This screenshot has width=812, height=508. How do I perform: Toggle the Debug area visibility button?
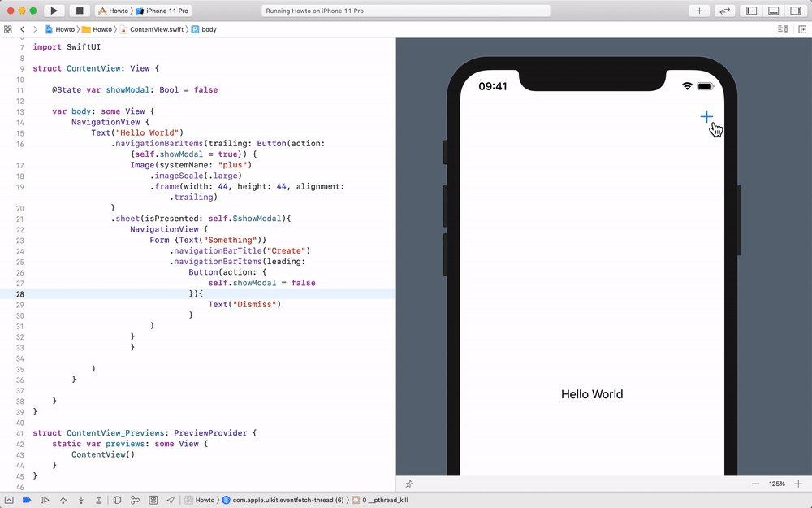[x=775, y=11]
